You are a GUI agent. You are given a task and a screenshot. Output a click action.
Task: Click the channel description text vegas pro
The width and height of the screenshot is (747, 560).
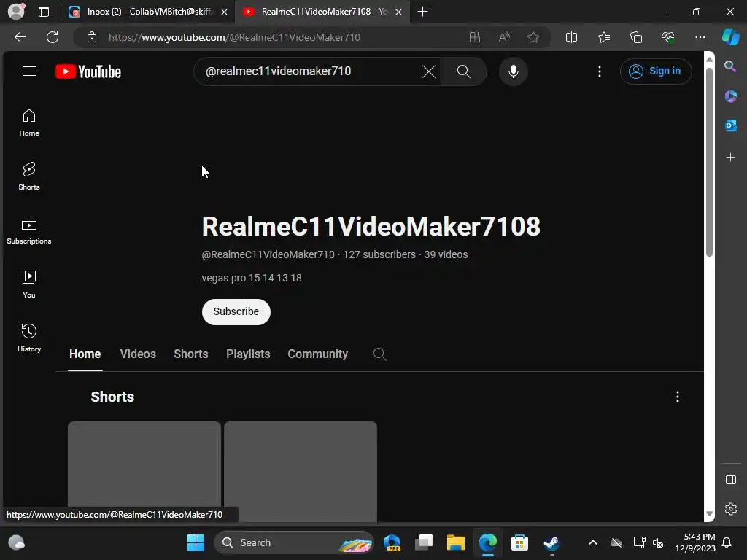[x=252, y=278]
